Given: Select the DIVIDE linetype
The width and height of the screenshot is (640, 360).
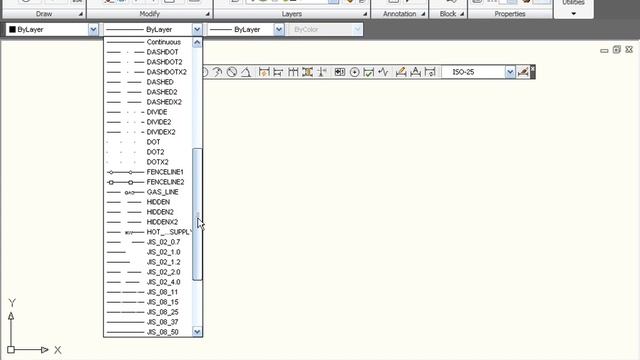Looking at the screenshot, I should pyautogui.click(x=148, y=112).
